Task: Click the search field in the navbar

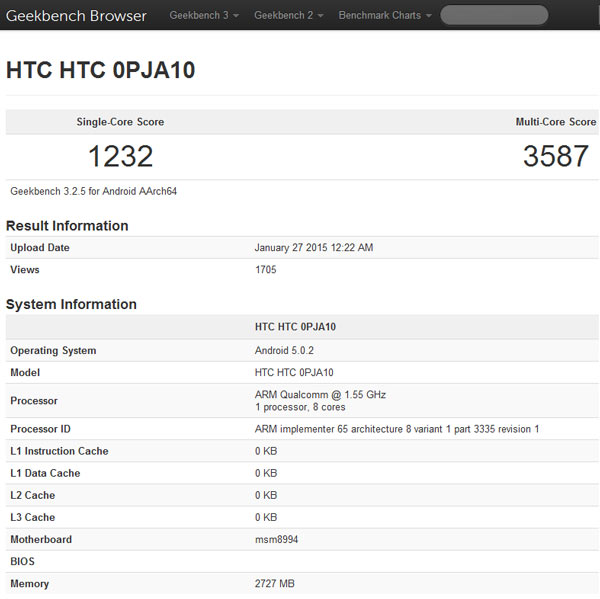Action: [494, 15]
